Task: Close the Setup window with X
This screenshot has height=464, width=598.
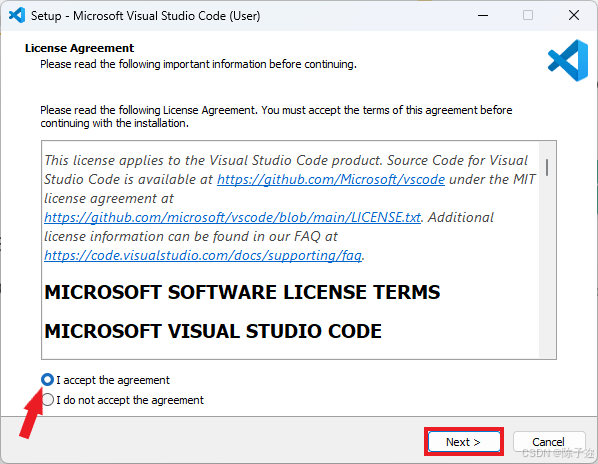Action: point(574,16)
